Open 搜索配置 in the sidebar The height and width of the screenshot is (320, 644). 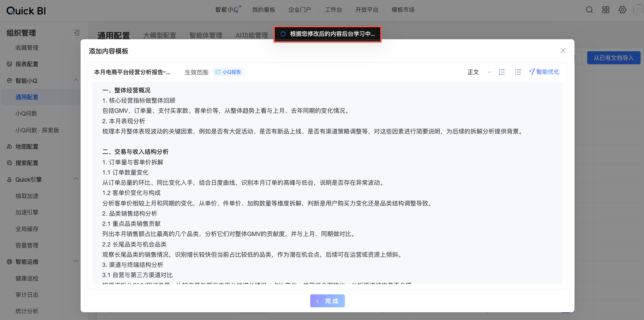point(27,163)
